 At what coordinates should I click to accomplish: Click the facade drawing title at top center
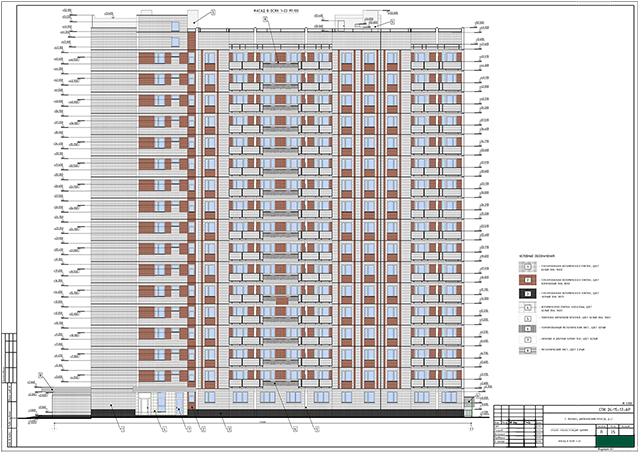[276, 11]
